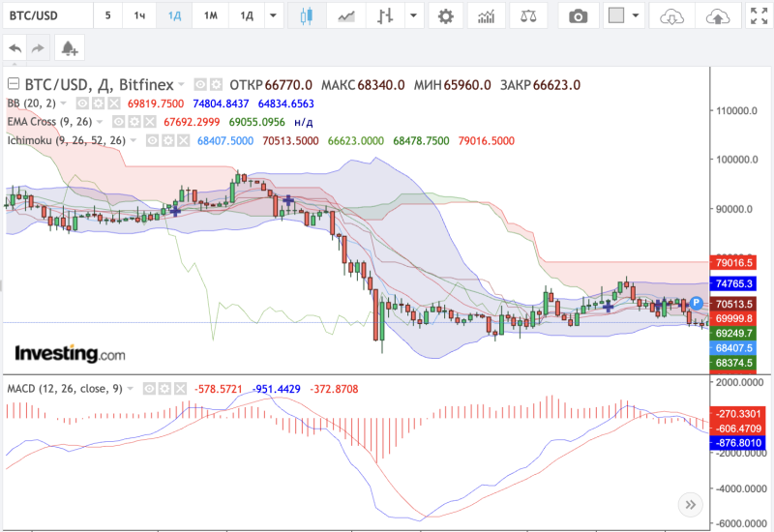Remove the EMA Cross indicator
The image size is (774, 532).
point(148,122)
